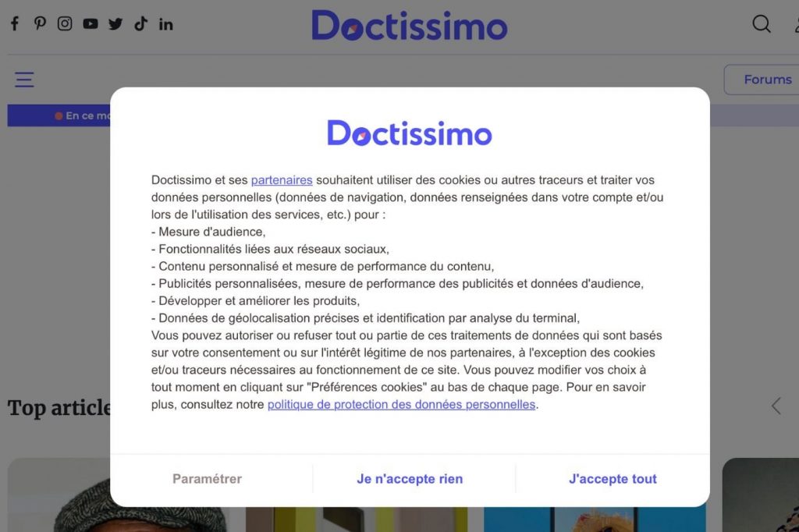The image size is (799, 532).
Task: Click Paramétrer to customize cookies
Action: click(x=207, y=479)
